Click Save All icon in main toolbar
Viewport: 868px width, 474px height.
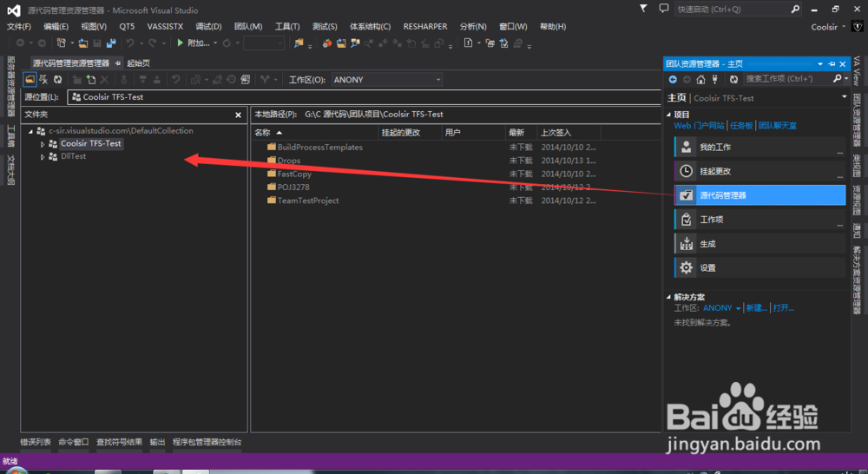(111, 43)
